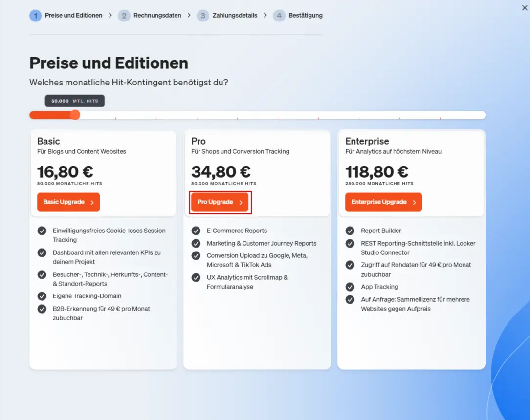The height and width of the screenshot is (420, 530).
Task: Click the text Für Blogs und Content Websites
Action: (x=82, y=151)
